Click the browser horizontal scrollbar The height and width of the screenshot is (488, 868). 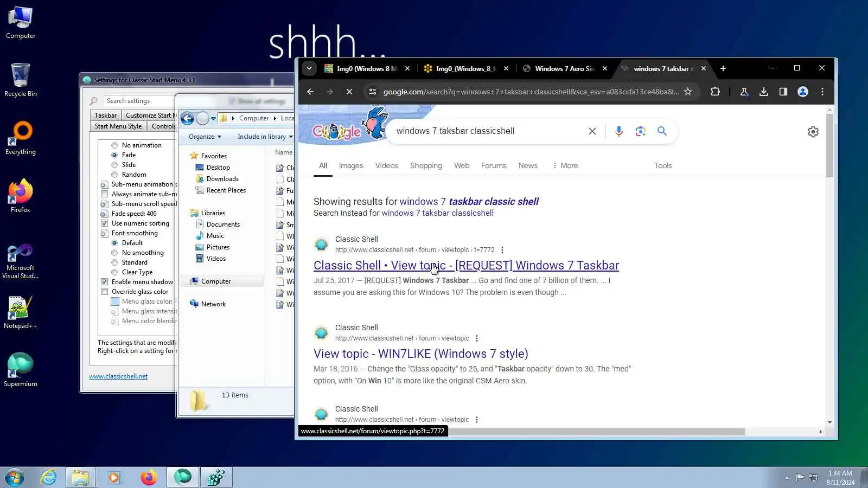597,432
